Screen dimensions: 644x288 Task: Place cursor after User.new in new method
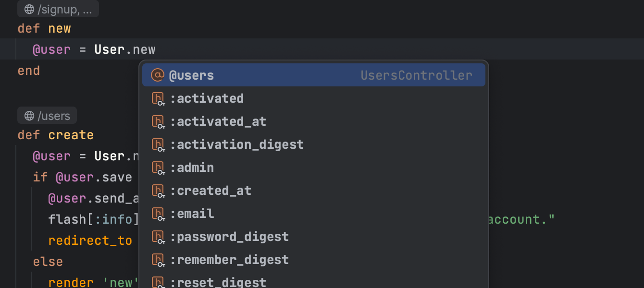click(x=156, y=49)
